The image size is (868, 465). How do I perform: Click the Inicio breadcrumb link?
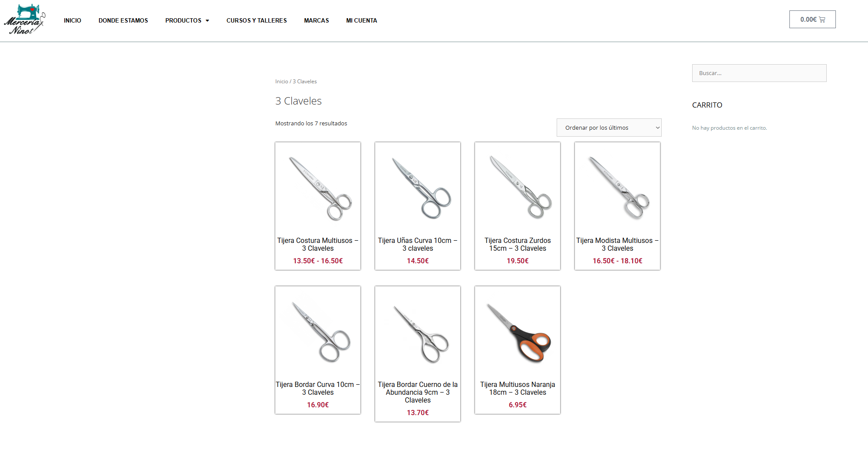(281, 82)
